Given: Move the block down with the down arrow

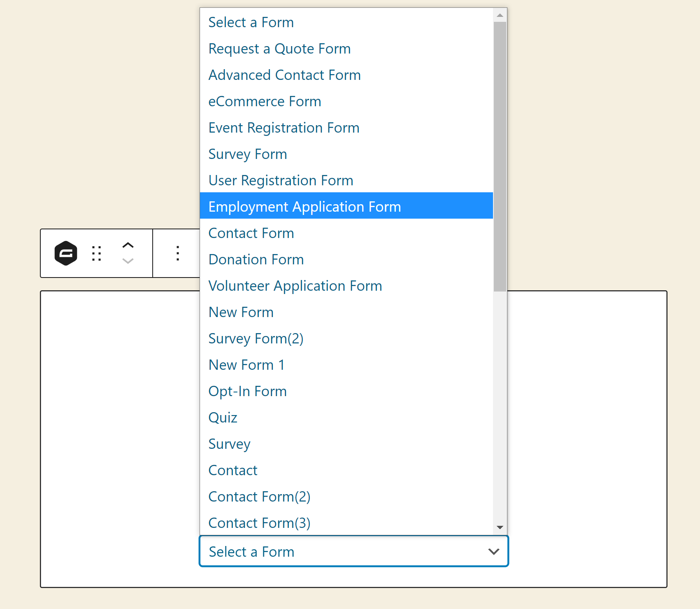Looking at the screenshot, I should coord(128,262).
